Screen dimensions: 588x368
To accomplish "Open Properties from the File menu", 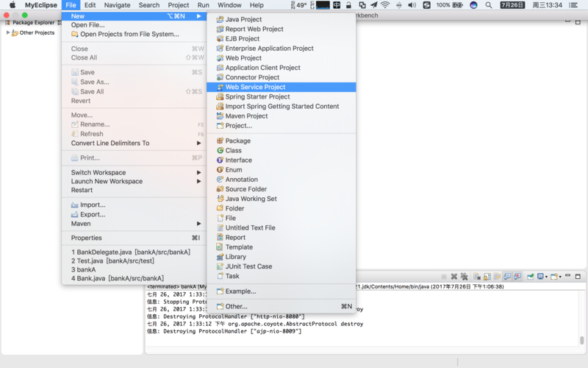I will point(134,238).
